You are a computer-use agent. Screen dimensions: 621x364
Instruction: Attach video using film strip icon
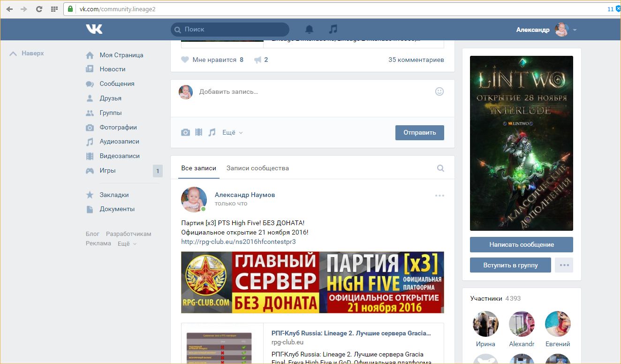click(x=199, y=133)
